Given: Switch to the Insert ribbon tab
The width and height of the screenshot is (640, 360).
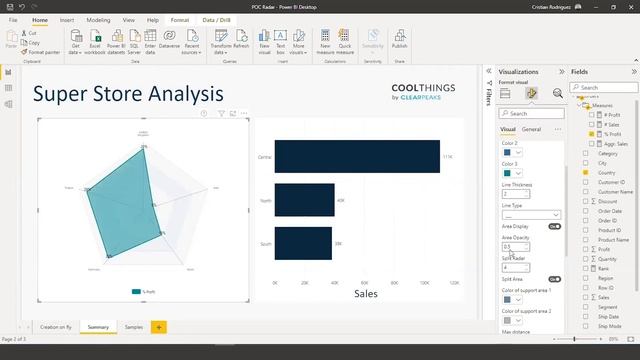Looking at the screenshot, I should 67,20.
